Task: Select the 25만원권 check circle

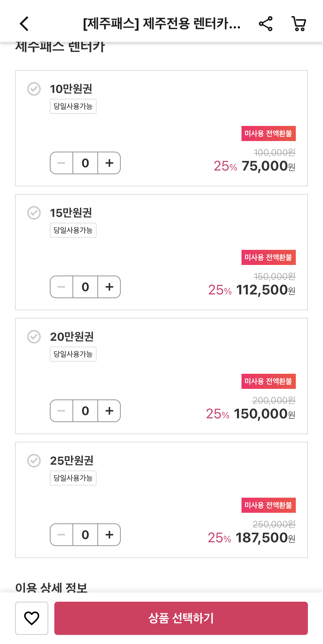Action: click(x=34, y=461)
